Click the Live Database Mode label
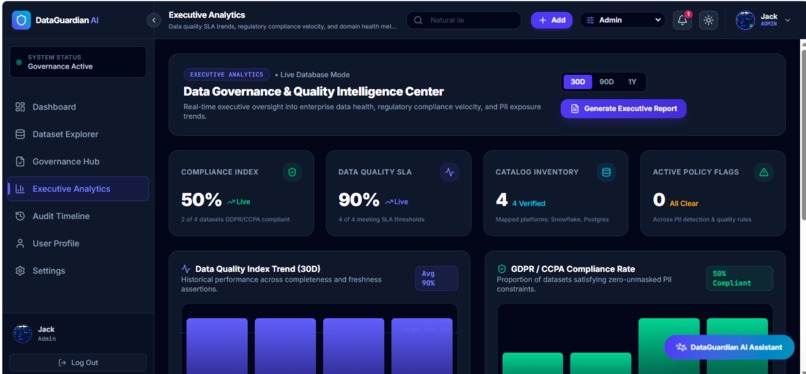 315,74
